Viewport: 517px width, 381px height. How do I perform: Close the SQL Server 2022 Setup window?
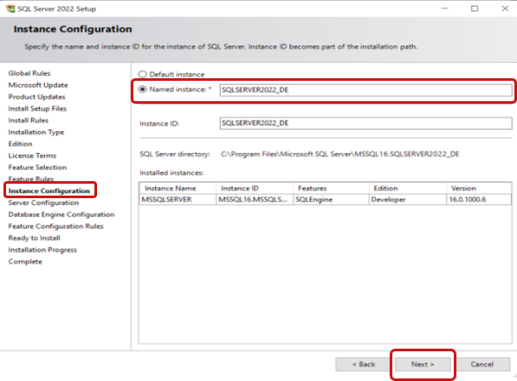505,8
